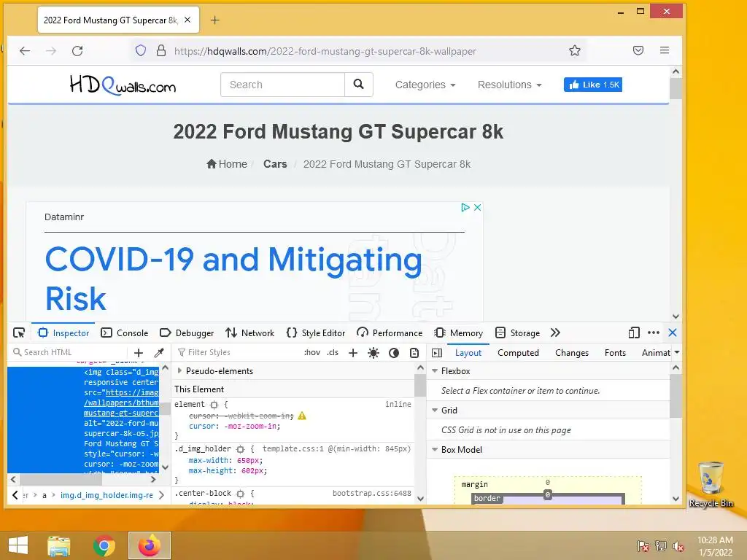Click the Facebook Like 1.5K button
Screen dimensions: 747x560
click(593, 85)
